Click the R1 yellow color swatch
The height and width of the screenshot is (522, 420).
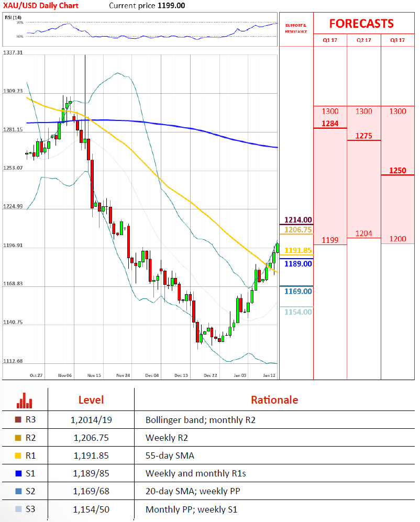coord(18,456)
